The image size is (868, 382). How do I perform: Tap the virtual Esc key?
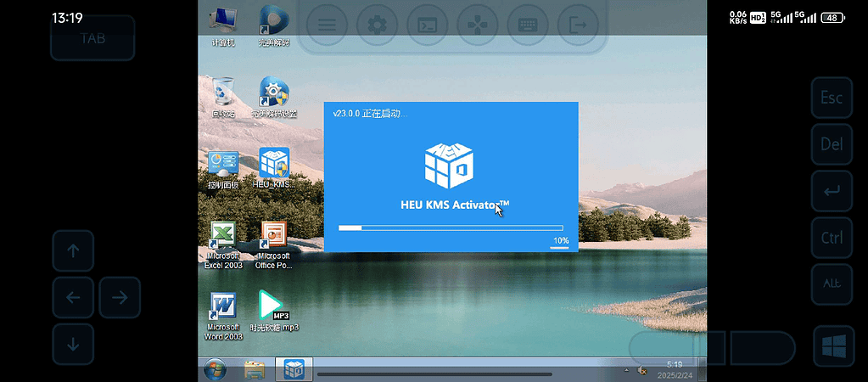point(832,98)
